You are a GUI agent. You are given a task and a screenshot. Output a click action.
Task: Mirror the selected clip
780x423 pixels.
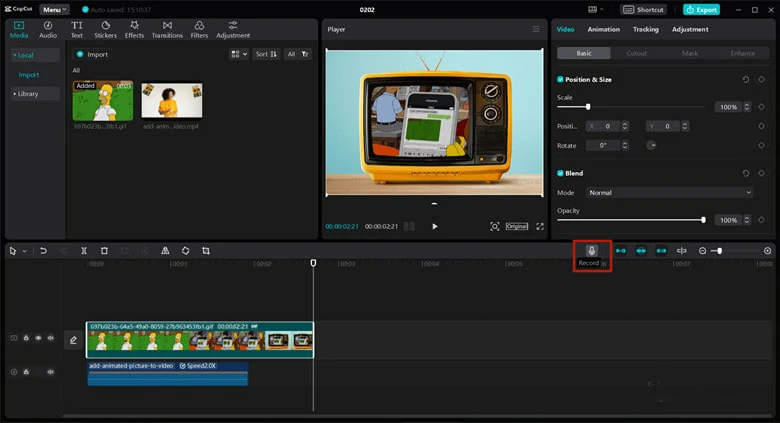165,251
